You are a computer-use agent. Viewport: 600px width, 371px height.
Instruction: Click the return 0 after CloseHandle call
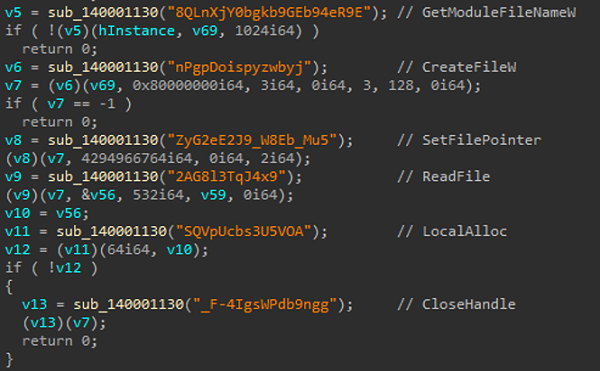[59, 341]
